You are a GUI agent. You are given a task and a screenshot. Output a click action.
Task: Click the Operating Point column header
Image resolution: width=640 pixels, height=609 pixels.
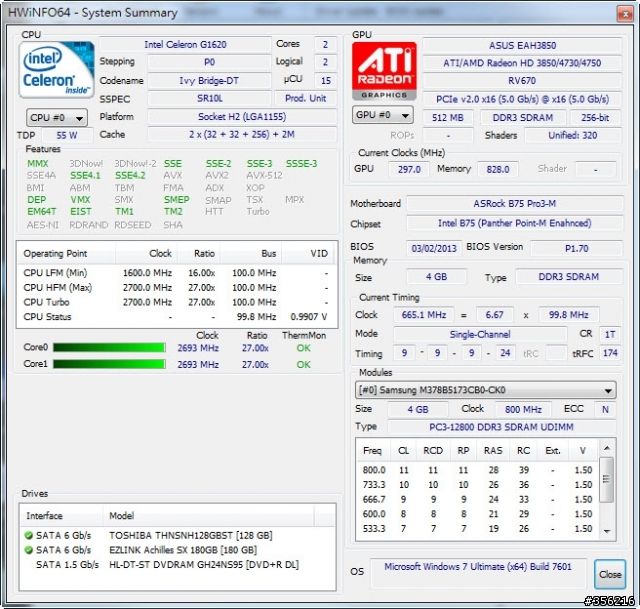coord(66,253)
